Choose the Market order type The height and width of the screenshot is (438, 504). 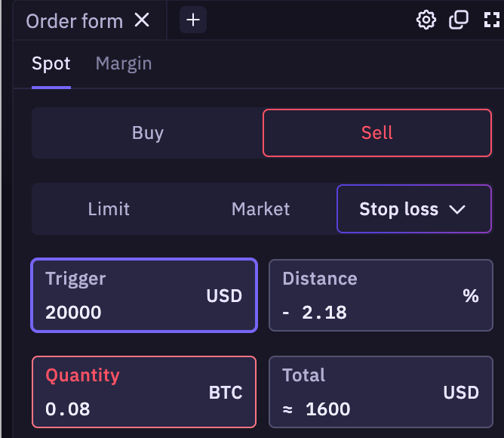pyautogui.click(x=260, y=209)
